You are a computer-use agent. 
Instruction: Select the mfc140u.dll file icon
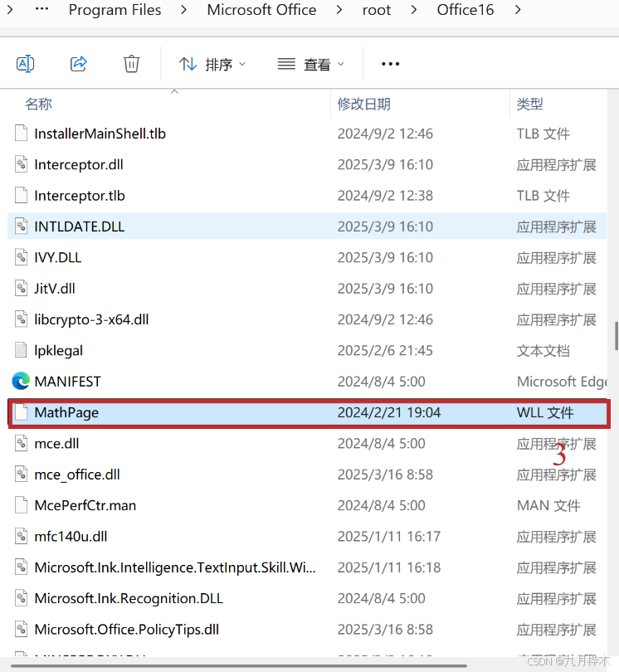pos(21,536)
